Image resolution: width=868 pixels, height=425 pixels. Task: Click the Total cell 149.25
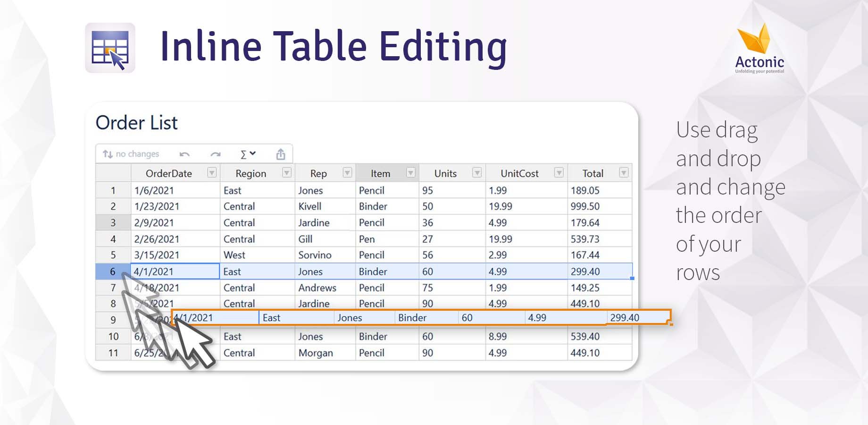coord(600,288)
